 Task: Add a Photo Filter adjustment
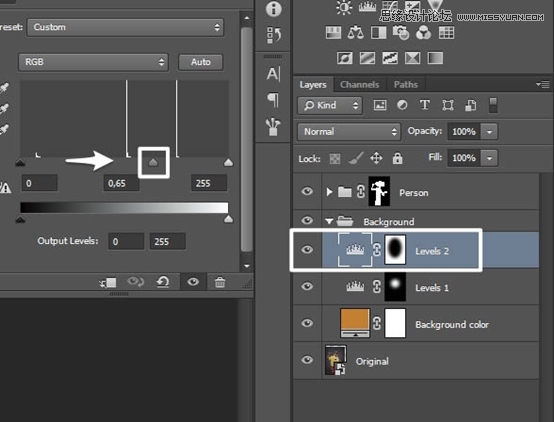[x=401, y=33]
